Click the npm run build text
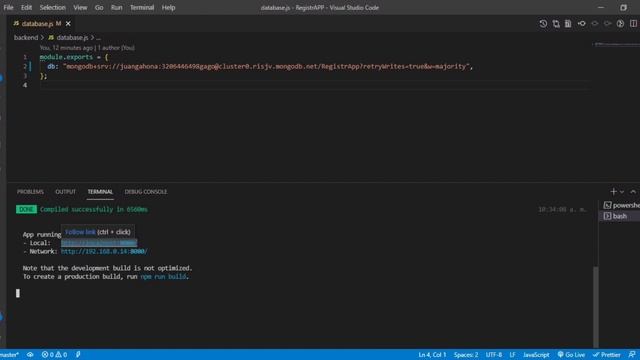This screenshot has height=360, width=640. (163, 277)
